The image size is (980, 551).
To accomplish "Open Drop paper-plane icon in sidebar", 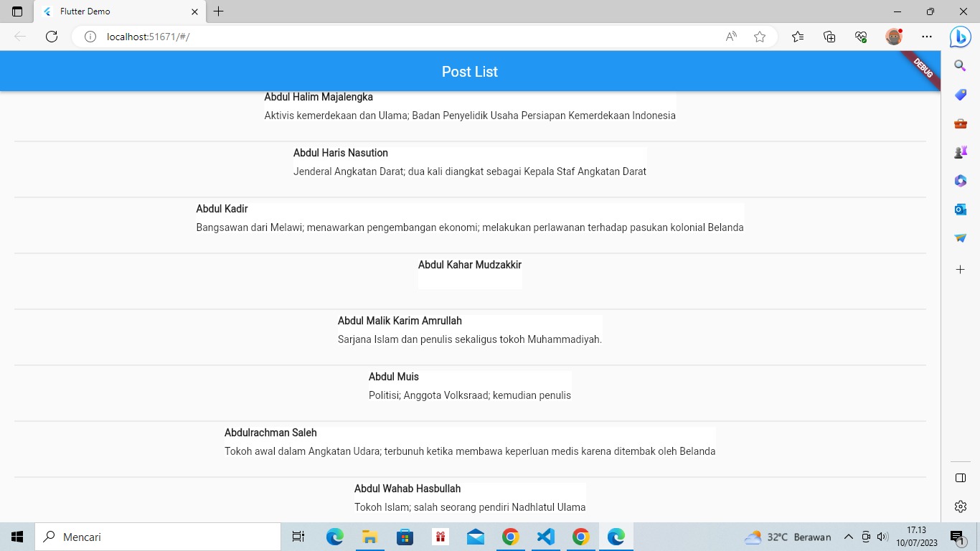I will 960,237.
